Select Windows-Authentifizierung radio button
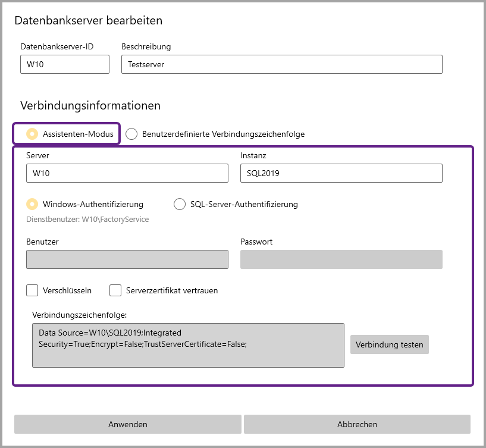 pos(33,205)
